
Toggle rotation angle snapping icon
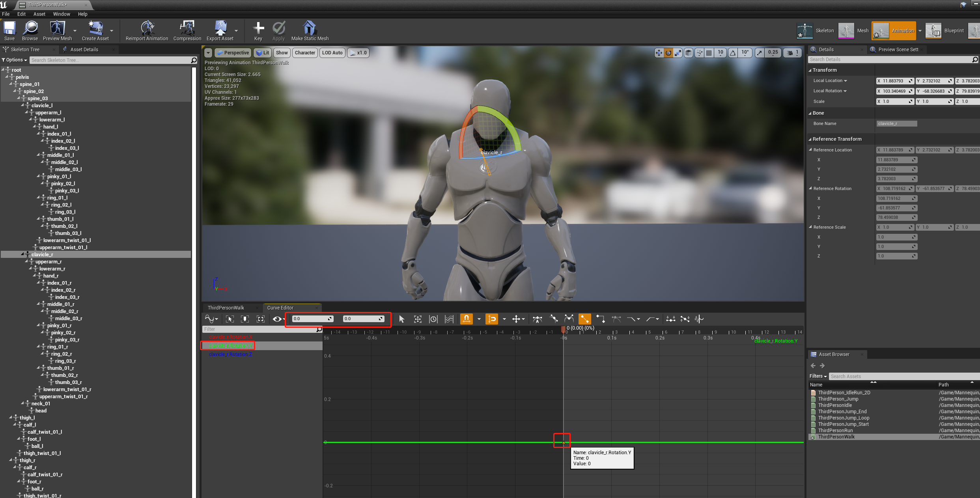tap(733, 53)
